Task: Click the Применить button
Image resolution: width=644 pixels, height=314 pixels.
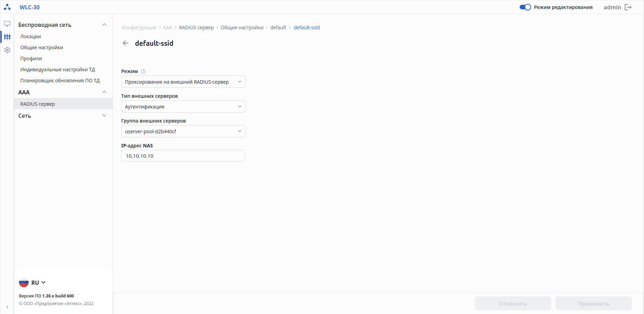Action: click(x=593, y=304)
